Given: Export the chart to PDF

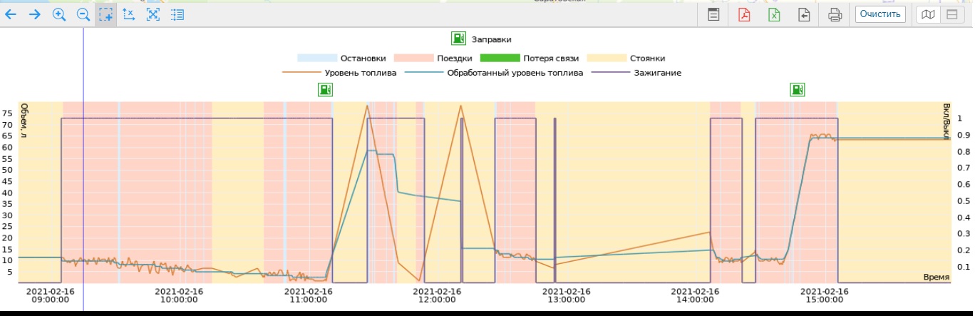Looking at the screenshot, I should (744, 14).
